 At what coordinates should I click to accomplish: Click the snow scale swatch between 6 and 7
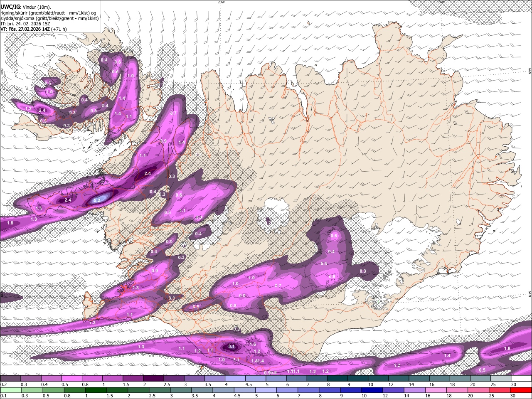296,378
